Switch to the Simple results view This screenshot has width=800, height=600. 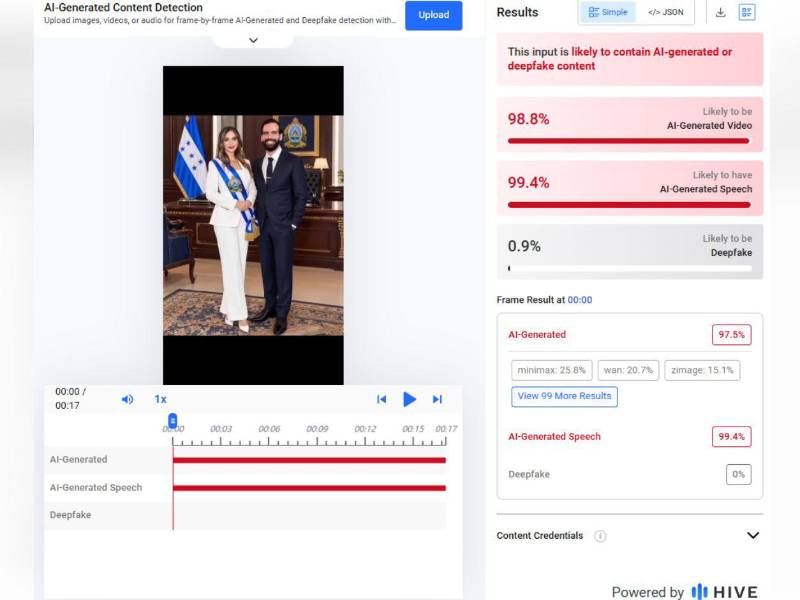coord(608,12)
